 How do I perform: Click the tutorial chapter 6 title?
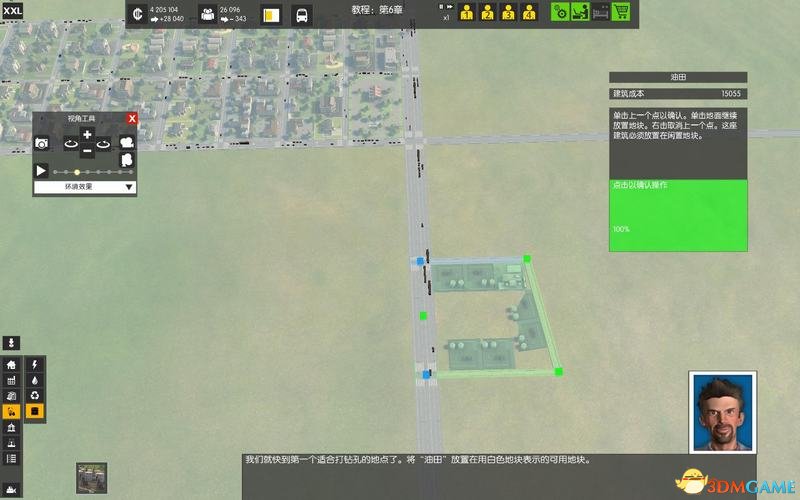(x=377, y=10)
